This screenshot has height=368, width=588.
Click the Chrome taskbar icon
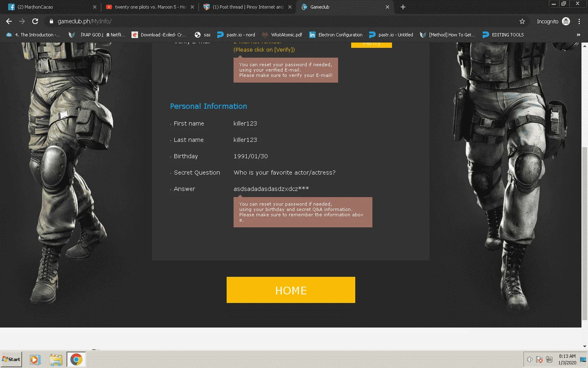(76, 359)
